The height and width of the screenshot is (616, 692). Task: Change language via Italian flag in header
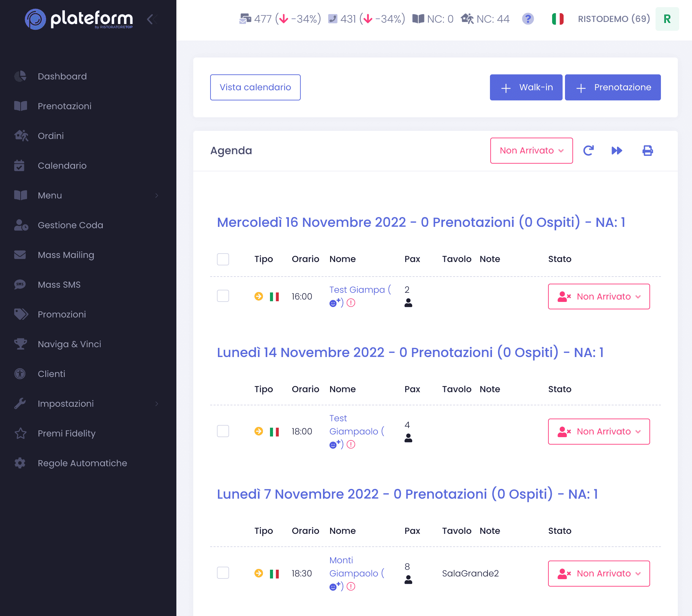coord(558,19)
